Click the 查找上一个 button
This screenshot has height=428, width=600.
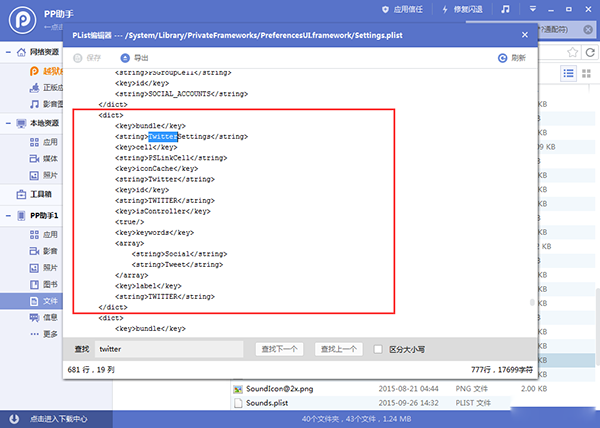(337, 349)
